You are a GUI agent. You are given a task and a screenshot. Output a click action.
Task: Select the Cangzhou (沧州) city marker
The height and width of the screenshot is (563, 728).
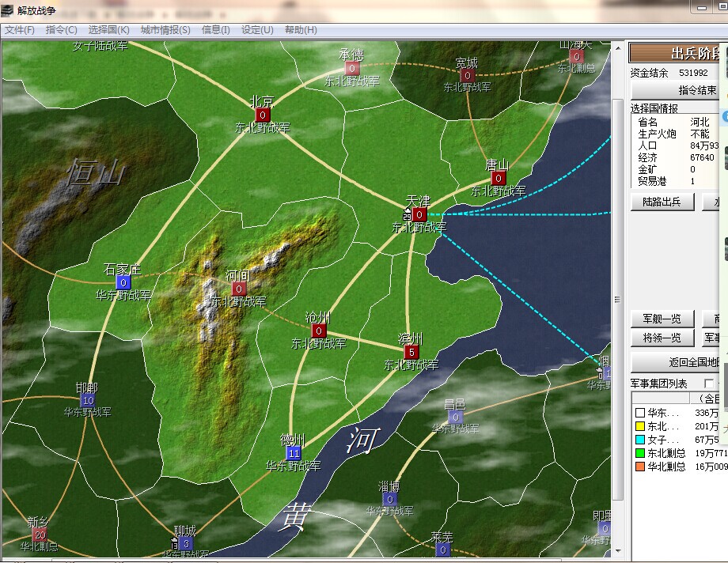(318, 331)
